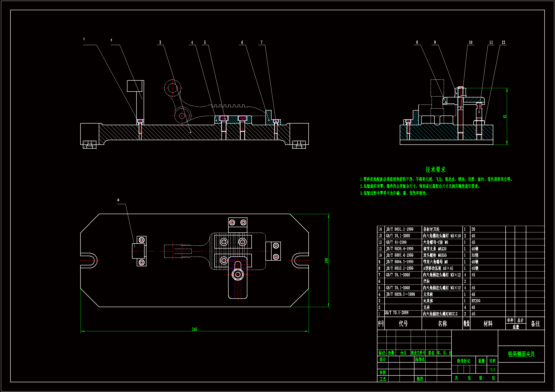The height and width of the screenshot is (392, 555).
Task: Select the HT200 material cell
Action: 476,301
